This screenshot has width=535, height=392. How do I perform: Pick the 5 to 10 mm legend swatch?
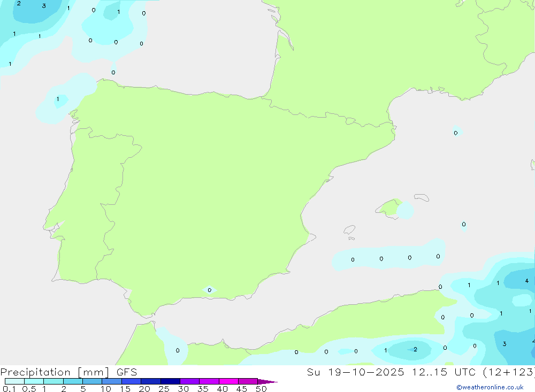tap(92, 381)
